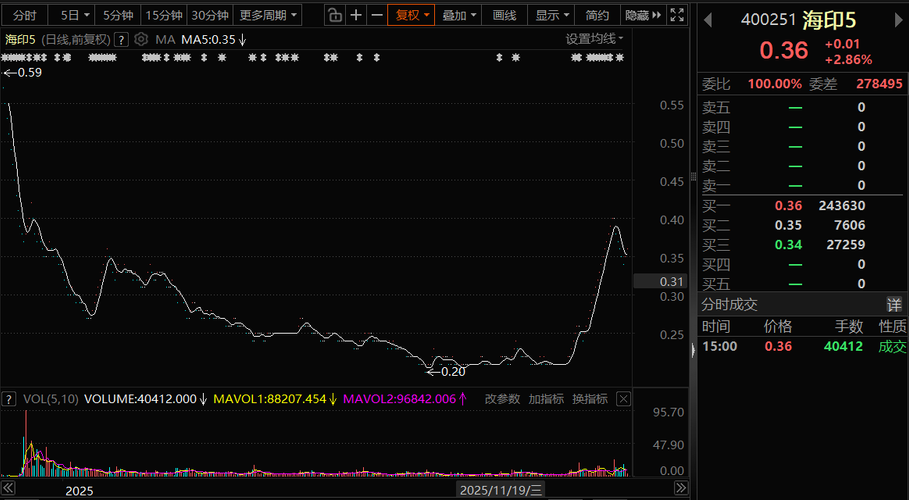Click MAVOL2:96842.006 readout
The width and height of the screenshot is (909, 500).
pos(405,399)
